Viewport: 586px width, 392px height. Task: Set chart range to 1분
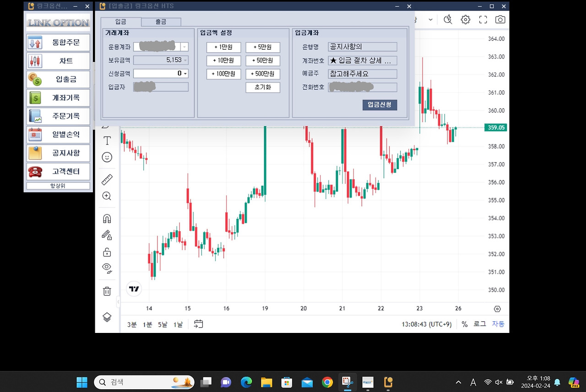147,324
